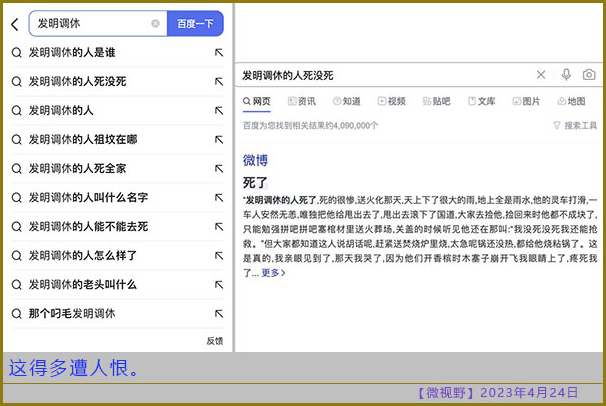
Task: Open camera image search icon
Action: point(589,75)
